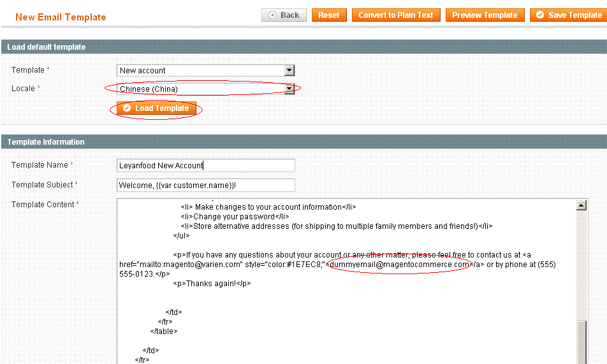This screenshot has width=607, height=364.
Task: Click the Template dropdown arrow button
Action: click(289, 71)
